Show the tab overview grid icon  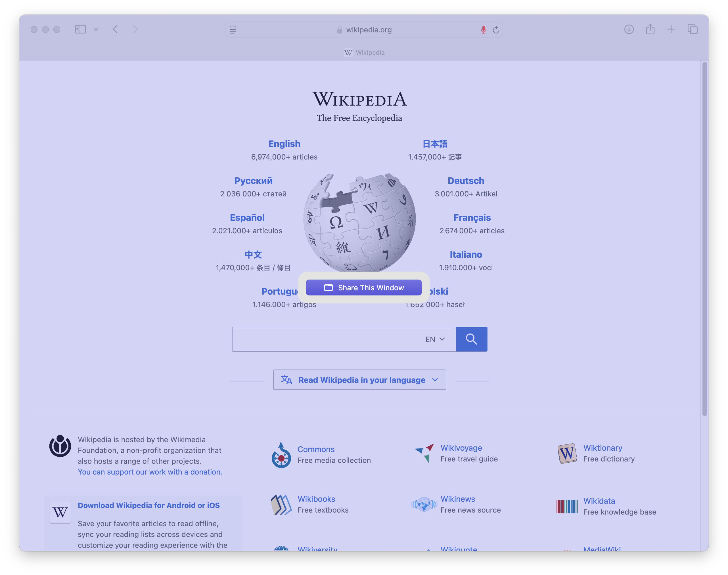pyautogui.click(x=692, y=30)
